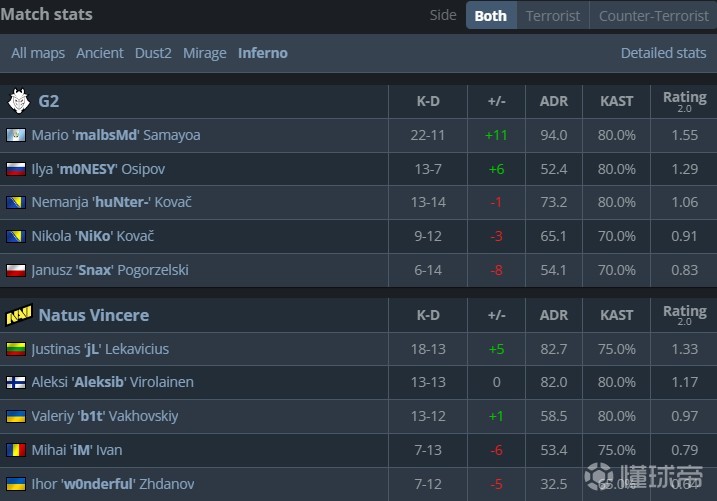Open the Detailed stats link
This screenshot has width=717, height=501.
tap(663, 53)
